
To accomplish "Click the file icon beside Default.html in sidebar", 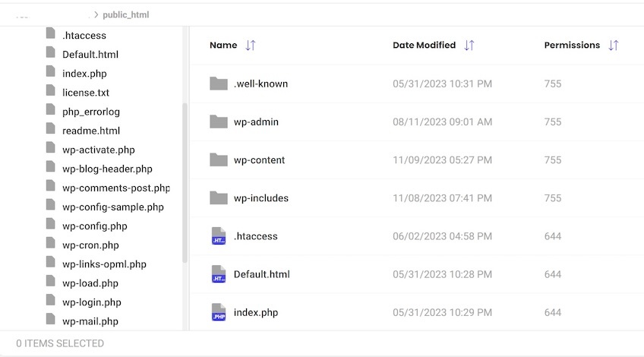I will (x=51, y=52).
